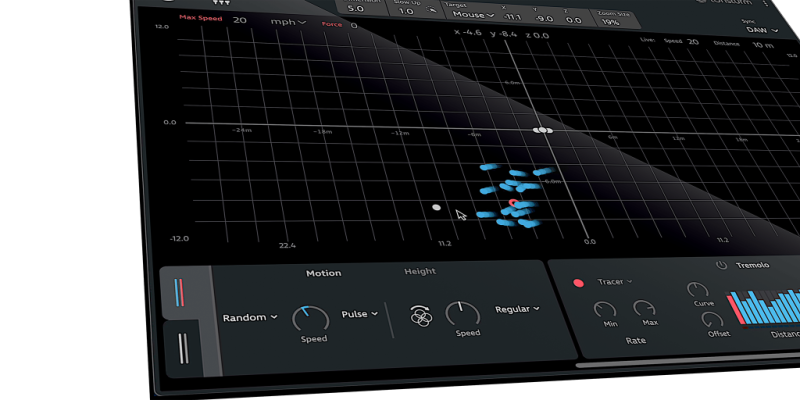Screen dimensions: 800x400
Task: Edit the Target X value -11.1
Action: point(512,17)
